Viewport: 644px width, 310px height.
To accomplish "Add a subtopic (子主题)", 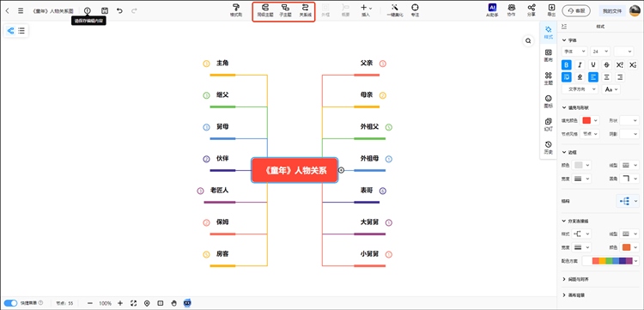I will click(285, 10).
